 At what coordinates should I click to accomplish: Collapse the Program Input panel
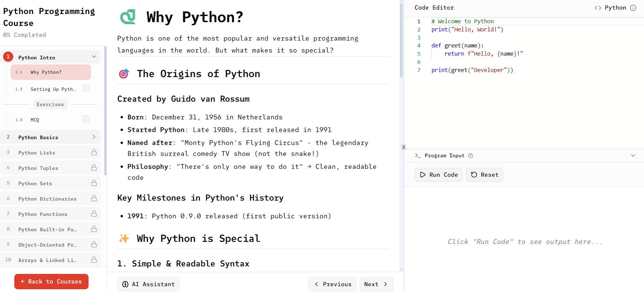[633, 156]
